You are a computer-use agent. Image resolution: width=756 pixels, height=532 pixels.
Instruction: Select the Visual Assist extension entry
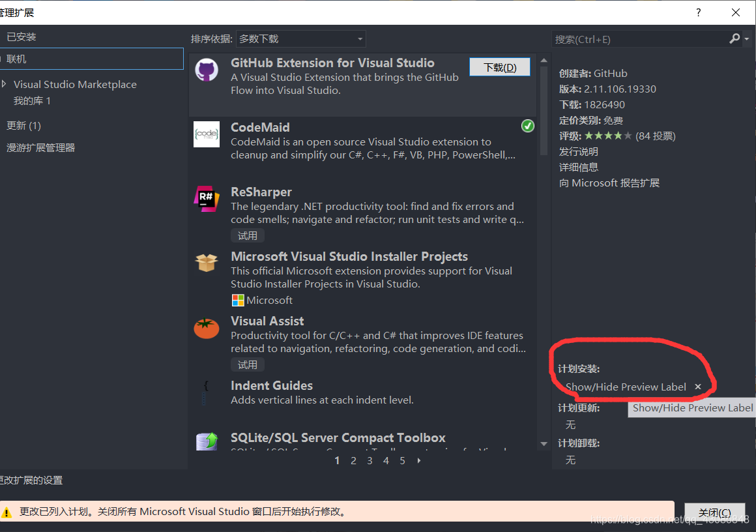click(x=362, y=344)
